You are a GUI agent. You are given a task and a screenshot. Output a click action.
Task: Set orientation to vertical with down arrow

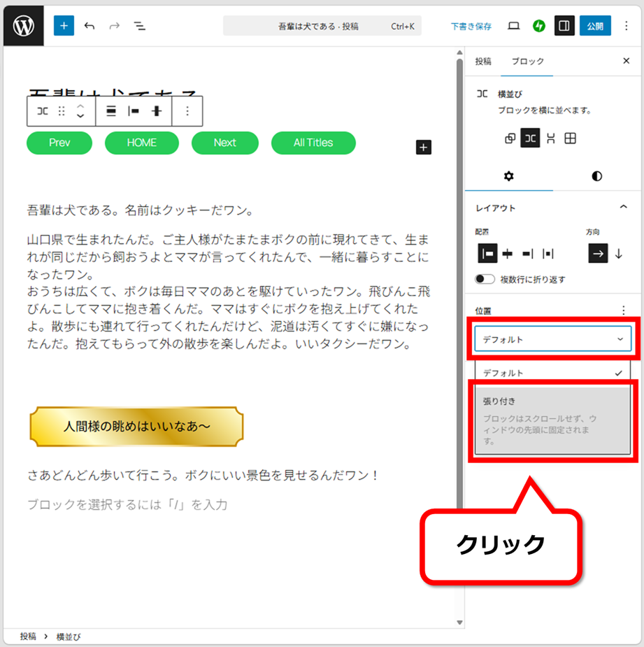(x=618, y=254)
